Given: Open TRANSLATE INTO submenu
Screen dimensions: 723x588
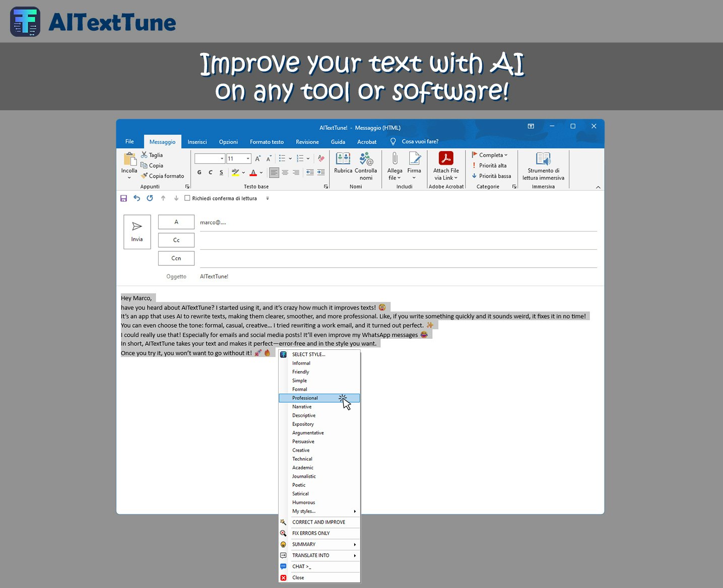Looking at the screenshot, I should pyautogui.click(x=319, y=555).
